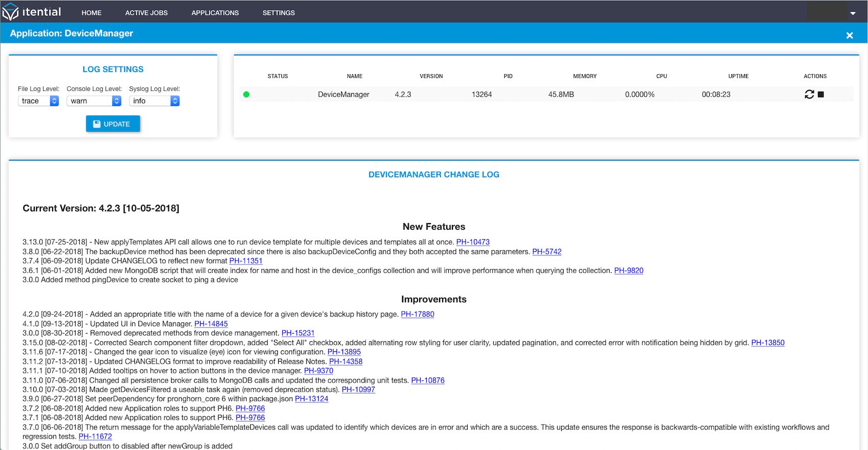
Task: Click the Itential logo
Action: 31,12
